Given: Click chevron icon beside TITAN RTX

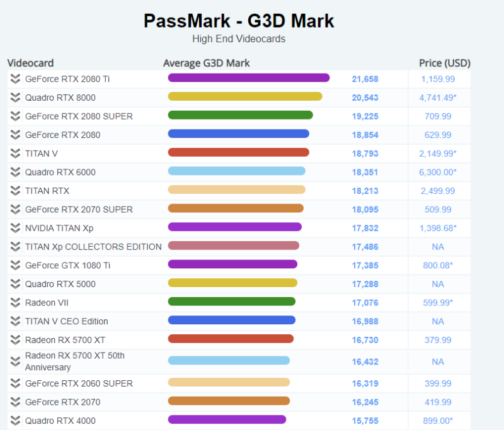Looking at the screenshot, I should coord(15,191).
